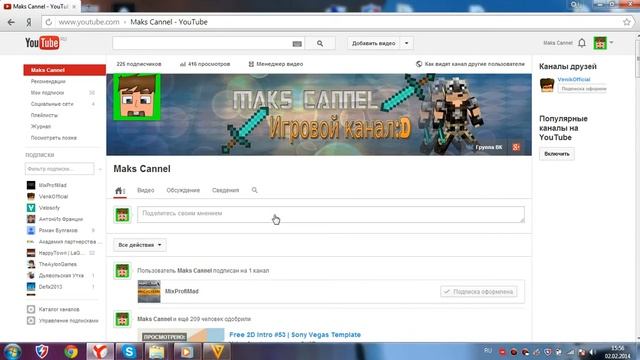Open Роман Булгаков subscription
640x360 pixels.
[58, 230]
